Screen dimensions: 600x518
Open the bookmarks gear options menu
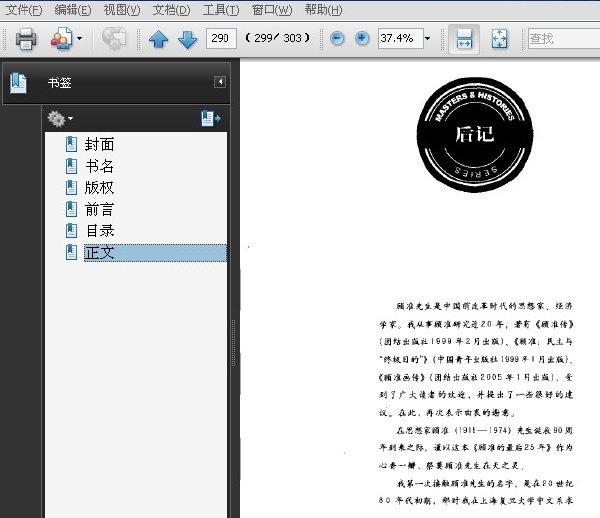[60, 119]
